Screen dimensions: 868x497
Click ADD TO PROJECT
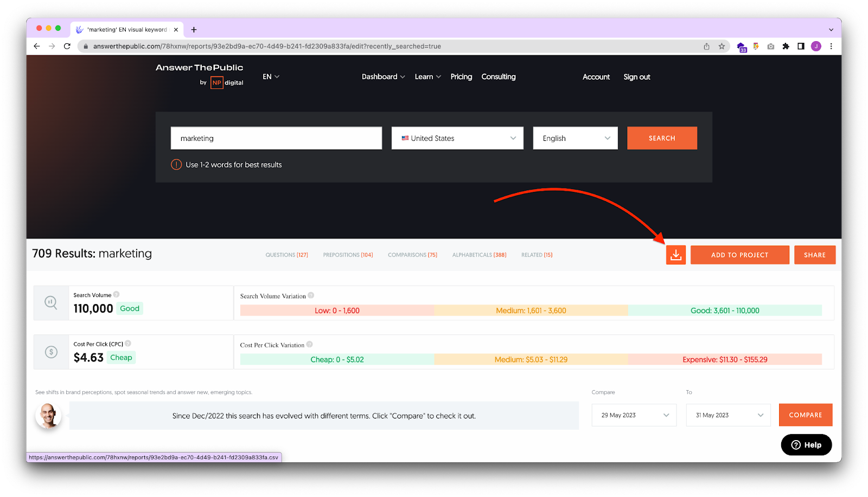pyautogui.click(x=739, y=255)
